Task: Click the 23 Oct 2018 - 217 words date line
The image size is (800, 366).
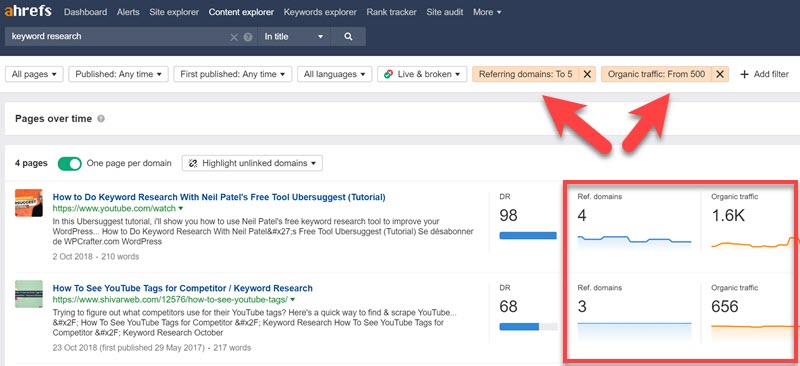Action: [x=152, y=348]
